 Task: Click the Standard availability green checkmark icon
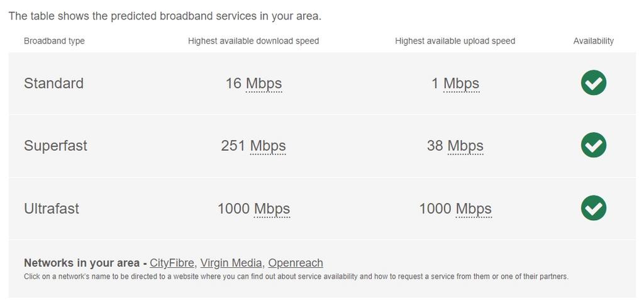pyautogui.click(x=594, y=82)
